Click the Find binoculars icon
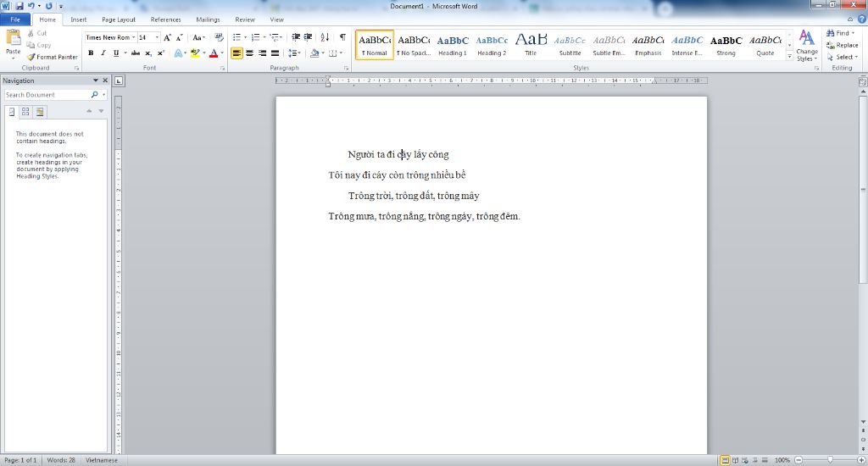This screenshot has width=868, height=466. click(831, 33)
